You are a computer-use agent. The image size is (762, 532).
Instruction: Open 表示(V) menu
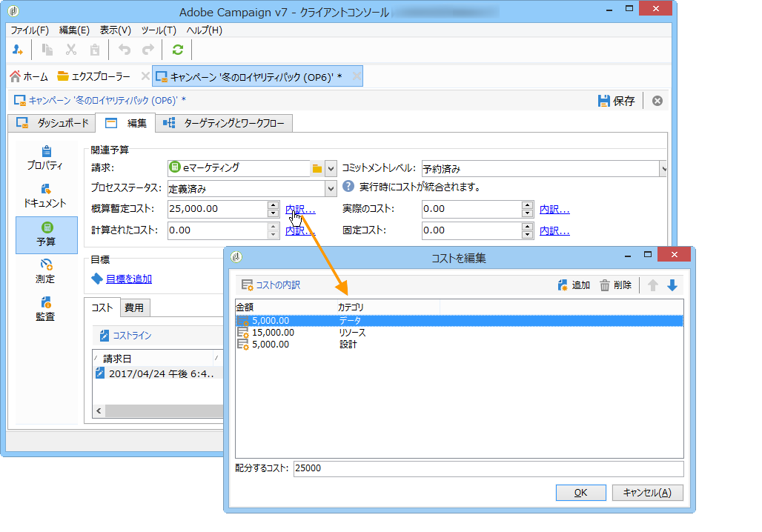115,30
